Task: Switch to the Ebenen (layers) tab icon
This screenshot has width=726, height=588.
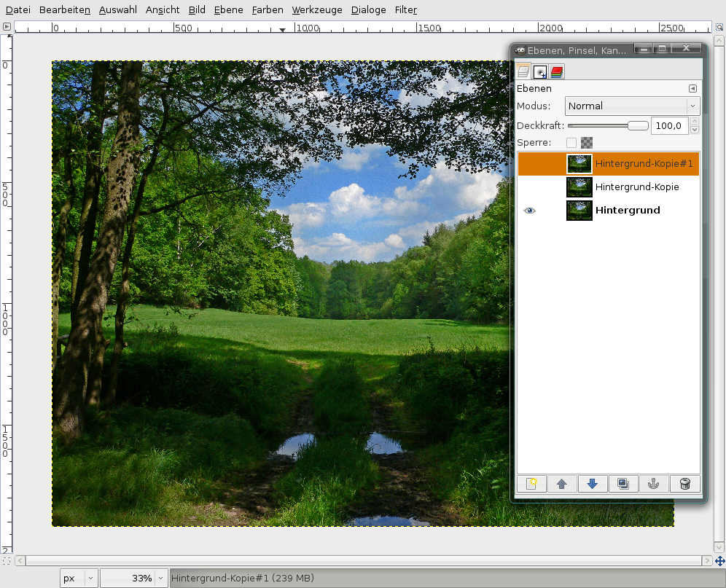Action: [523, 71]
